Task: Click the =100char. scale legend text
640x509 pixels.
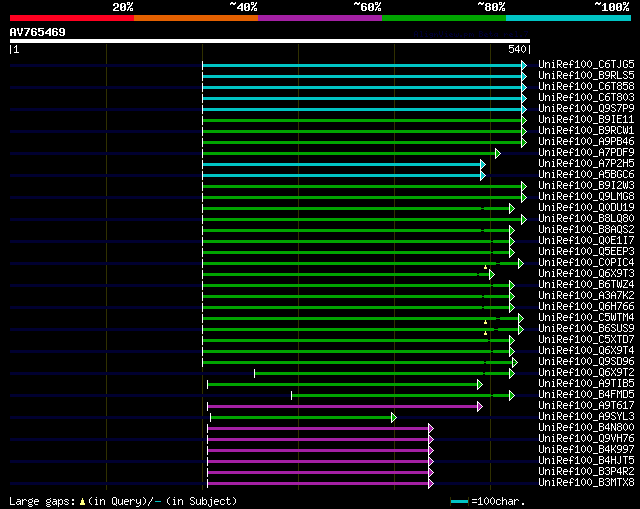Action: [498, 501]
